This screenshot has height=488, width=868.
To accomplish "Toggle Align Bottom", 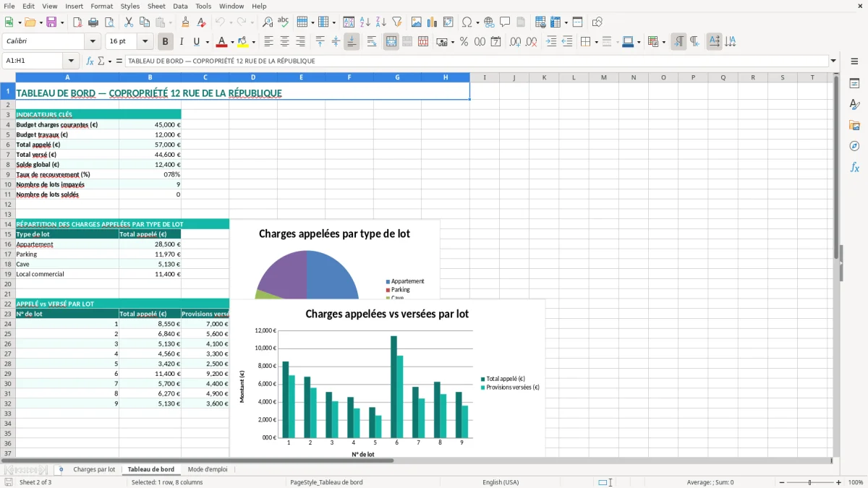I will [352, 42].
